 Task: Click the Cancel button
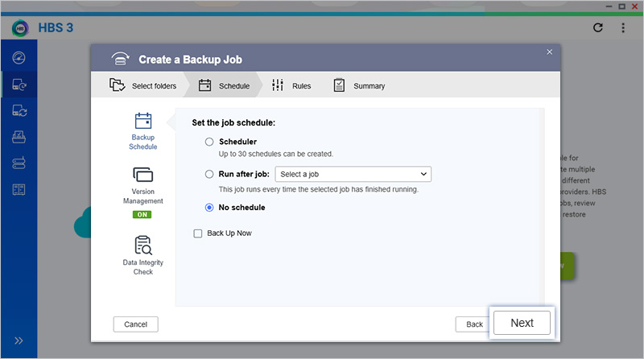coord(135,324)
